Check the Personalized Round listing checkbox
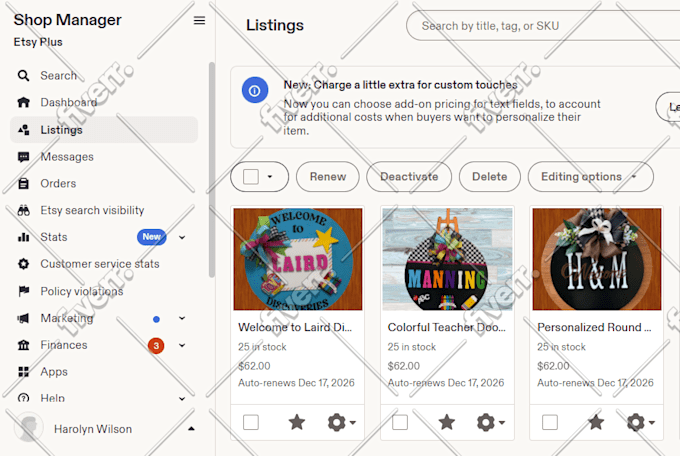 coord(550,422)
